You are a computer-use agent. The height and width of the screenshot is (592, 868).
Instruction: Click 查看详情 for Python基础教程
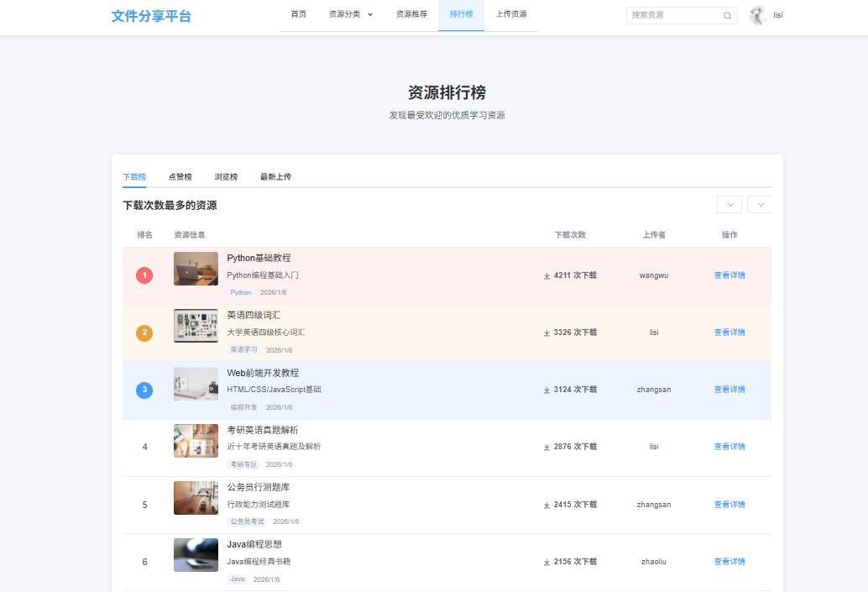(729, 275)
